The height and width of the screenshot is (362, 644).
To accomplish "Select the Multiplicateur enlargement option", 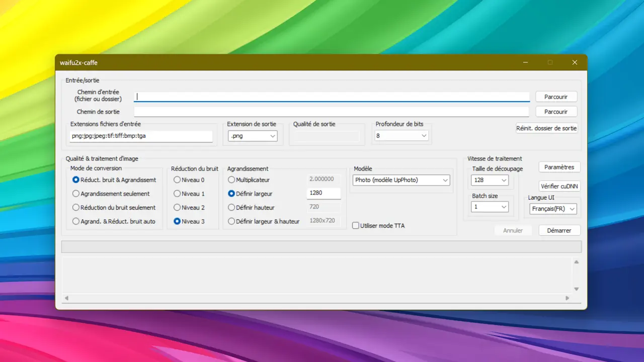I will (231, 179).
